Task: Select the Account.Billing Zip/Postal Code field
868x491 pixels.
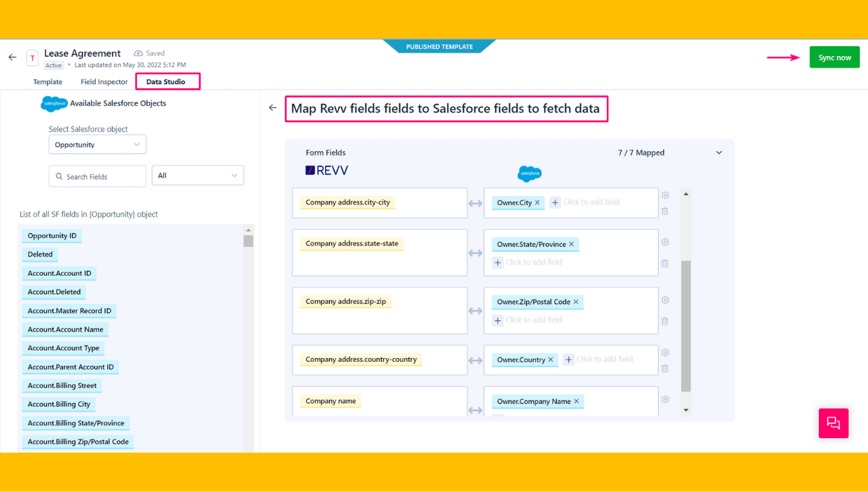Action: 79,442
